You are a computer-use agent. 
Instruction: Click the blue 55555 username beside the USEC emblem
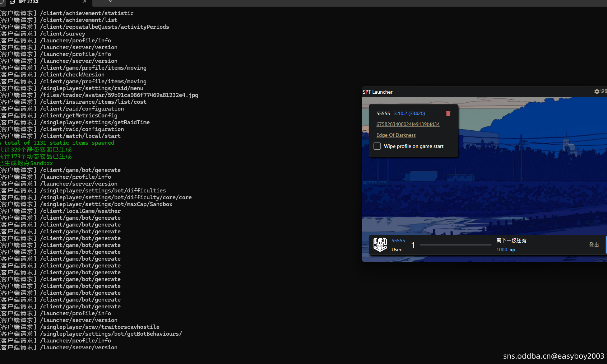coord(398,241)
